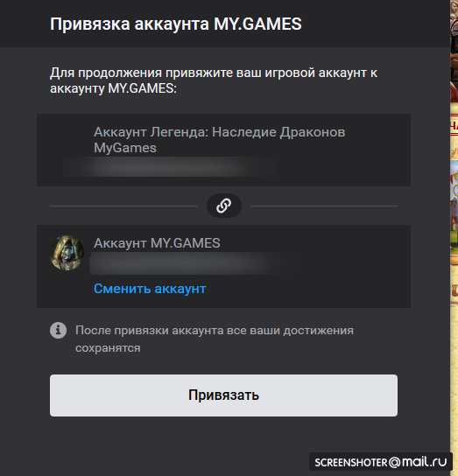Click the info icon beside achievements note

tap(59, 330)
